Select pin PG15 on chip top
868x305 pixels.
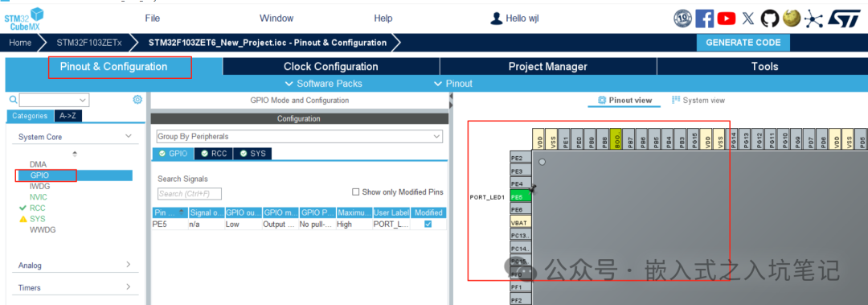(x=693, y=138)
